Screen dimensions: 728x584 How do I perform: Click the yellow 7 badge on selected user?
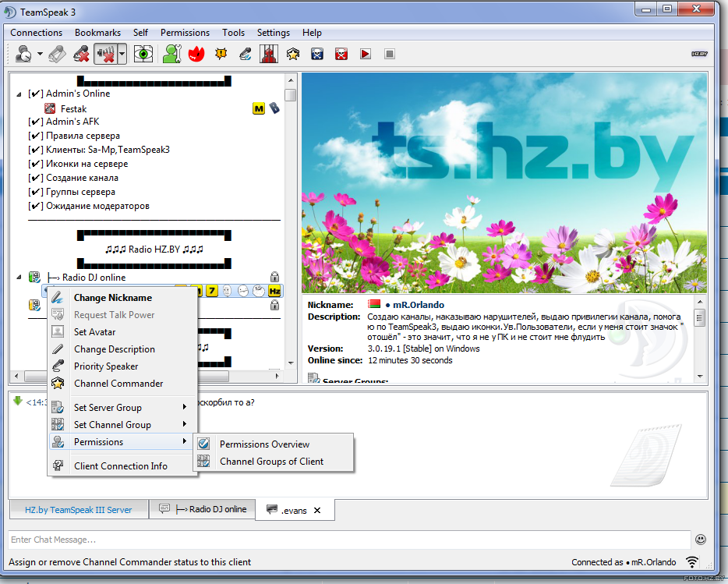click(212, 292)
